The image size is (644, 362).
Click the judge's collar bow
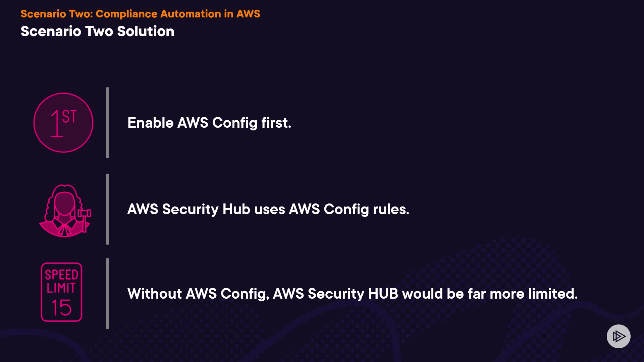64,229
